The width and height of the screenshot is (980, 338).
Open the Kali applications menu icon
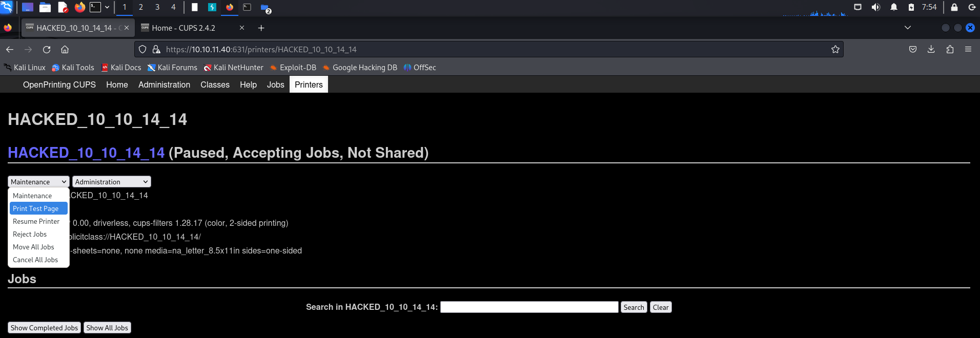6,7
